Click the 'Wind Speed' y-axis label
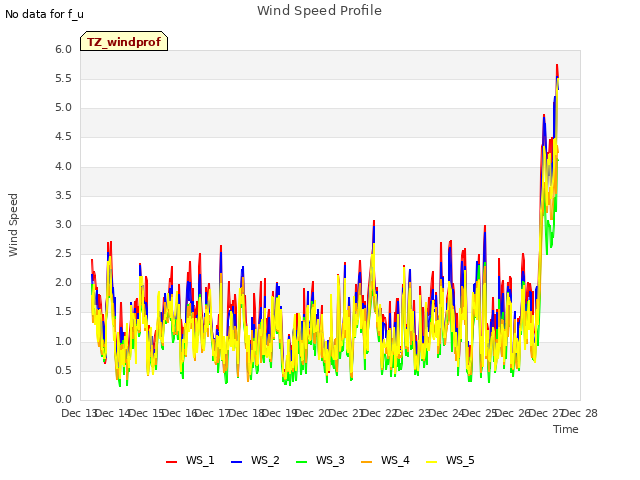This screenshot has height=480, width=640. click(13, 225)
